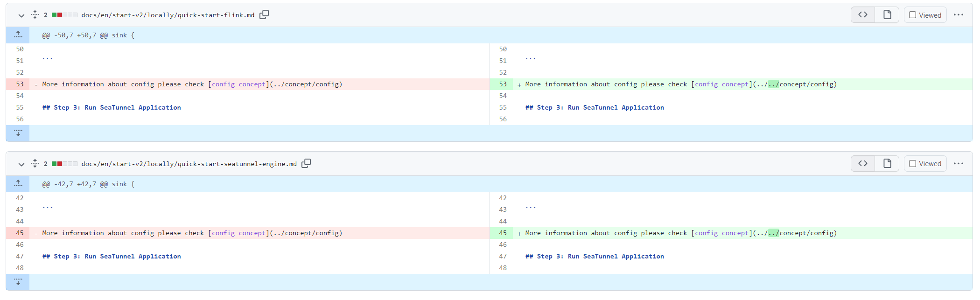Expand lines above hunk in quick-start-seatunnel-engine.md
The height and width of the screenshot is (300, 980).
(x=18, y=184)
